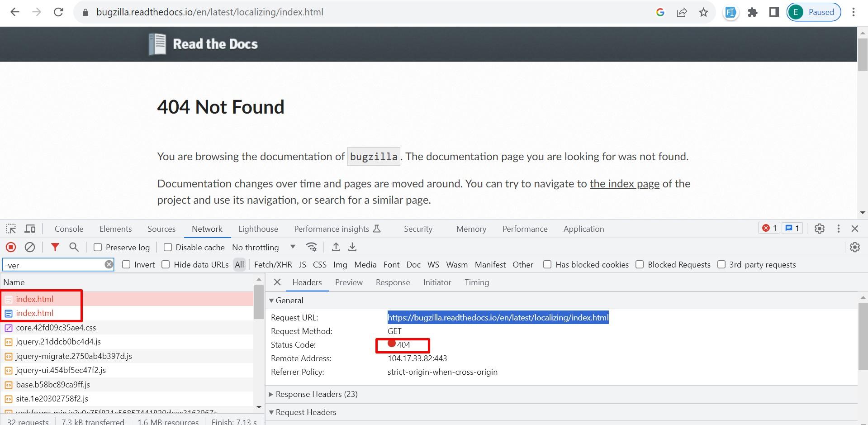Open the DevTools three-dot customize menu
This screenshot has height=425, width=868.
(x=839, y=229)
